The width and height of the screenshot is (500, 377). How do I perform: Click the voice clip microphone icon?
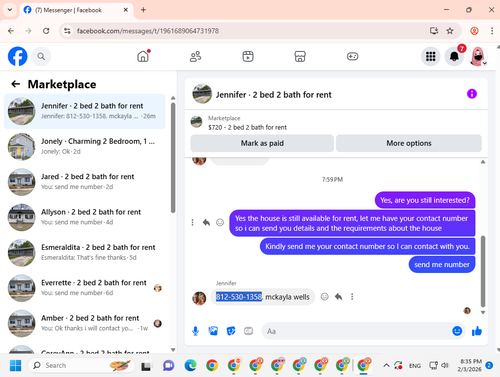point(196,331)
